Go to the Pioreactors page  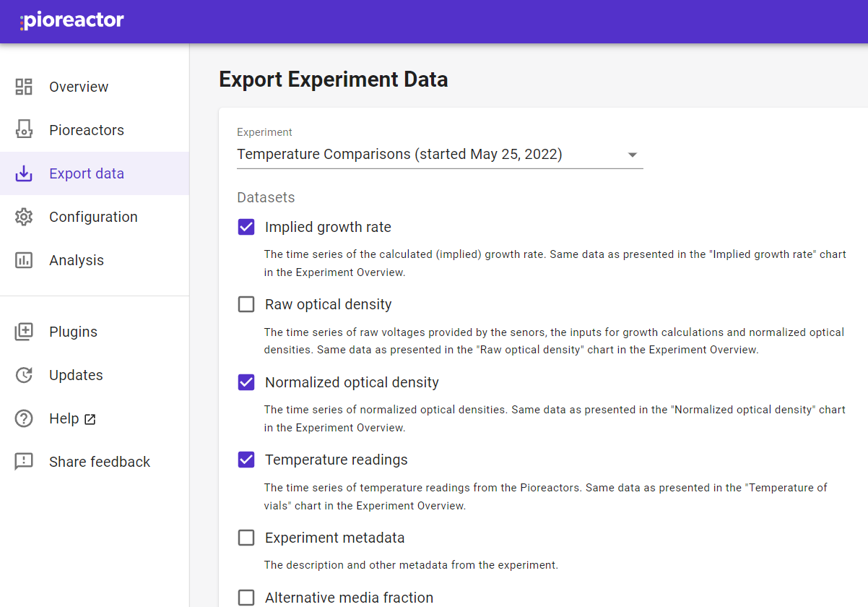(95, 130)
